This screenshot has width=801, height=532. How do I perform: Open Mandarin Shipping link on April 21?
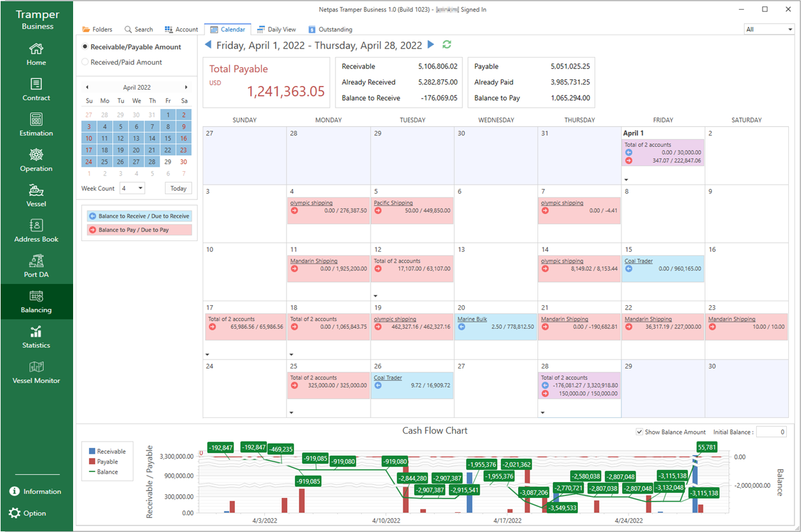(565, 319)
